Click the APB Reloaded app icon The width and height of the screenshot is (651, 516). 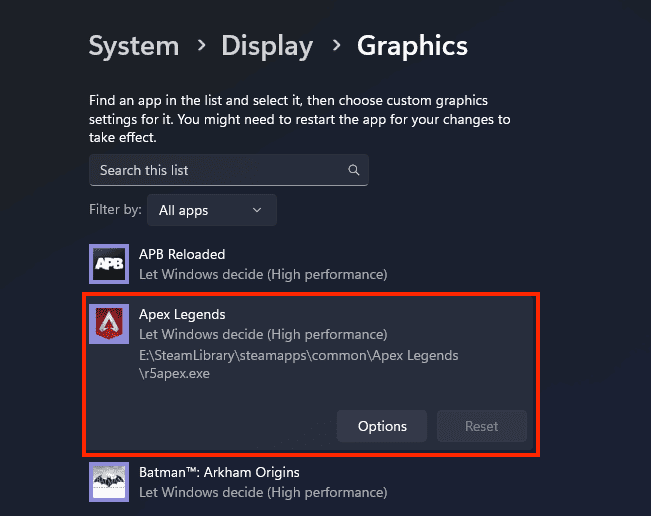(108, 264)
